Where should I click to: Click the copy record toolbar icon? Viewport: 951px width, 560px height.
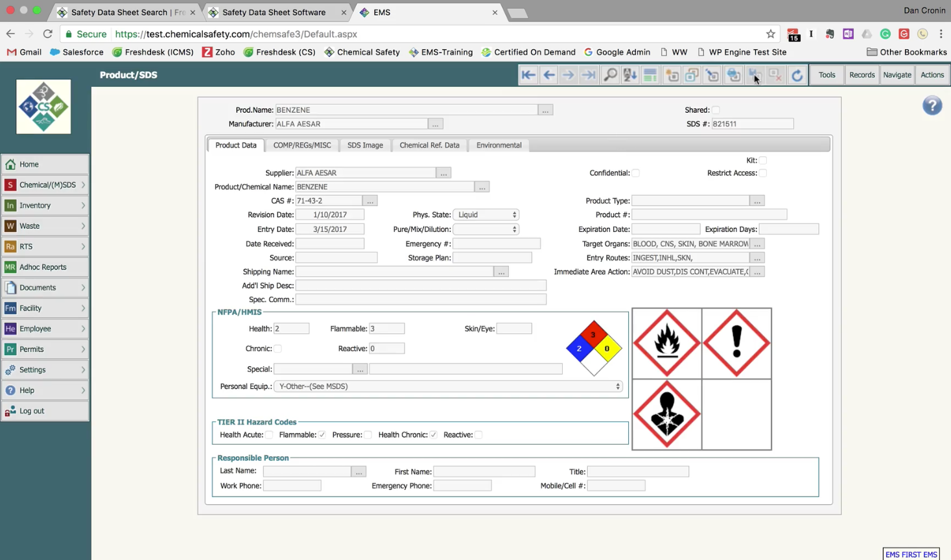coord(691,75)
